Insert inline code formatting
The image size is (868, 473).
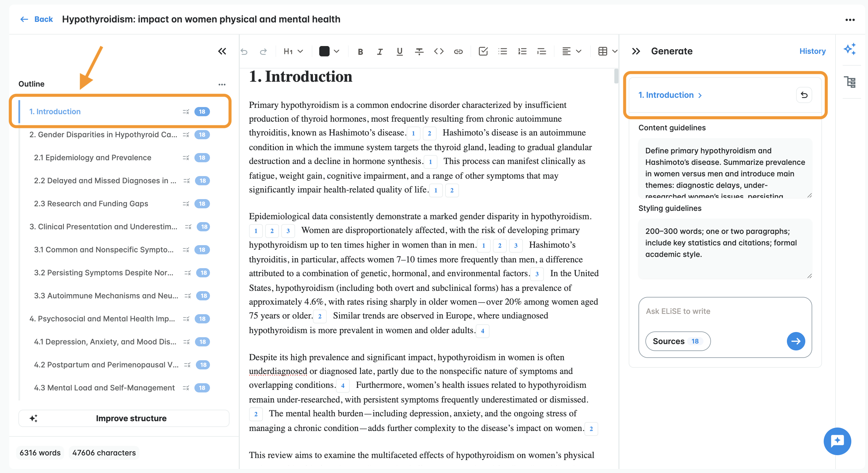(438, 51)
